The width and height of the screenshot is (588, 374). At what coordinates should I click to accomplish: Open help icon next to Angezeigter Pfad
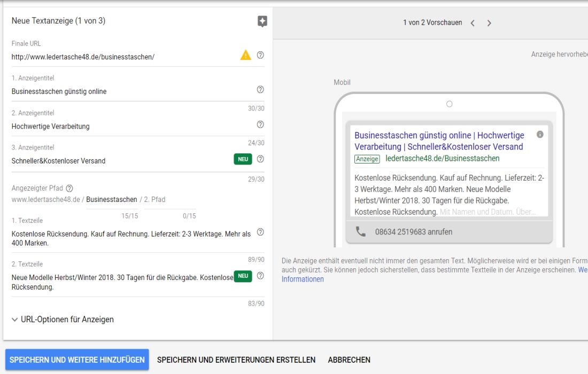[x=69, y=188]
